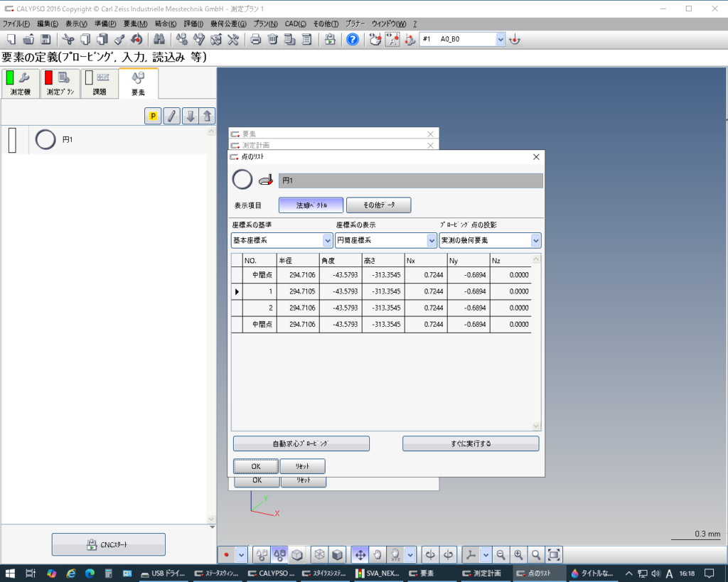728x582 pixels.
Task: Click the 円1 name field in dialog
Action: [x=410, y=180]
